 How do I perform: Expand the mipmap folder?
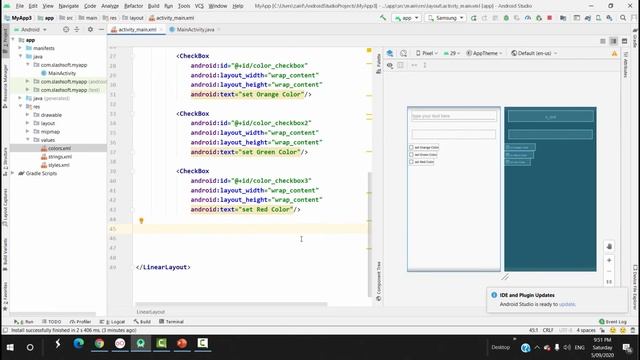click(x=28, y=131)
